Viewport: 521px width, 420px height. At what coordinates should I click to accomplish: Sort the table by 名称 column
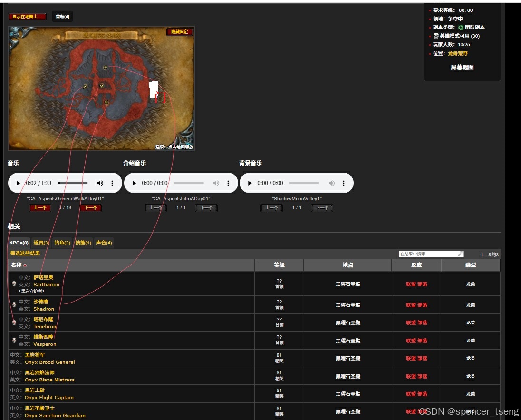point(131,265)
